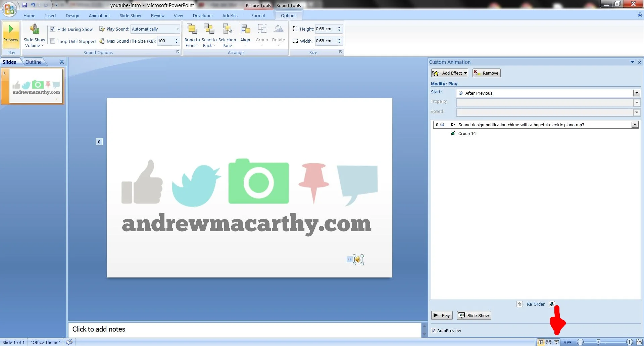Viewport: 644px width, 346px height.
Task: Open Picture Tools Format tab
Action: 258,15
